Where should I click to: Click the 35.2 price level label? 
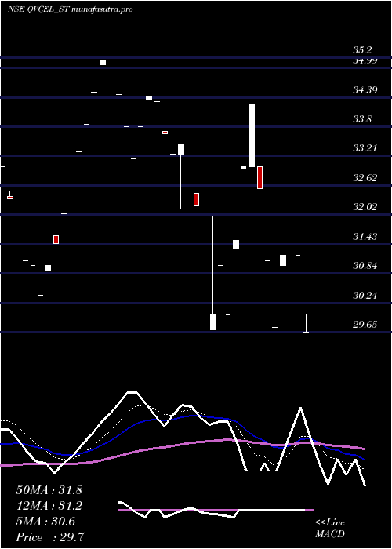coord(362,50)
